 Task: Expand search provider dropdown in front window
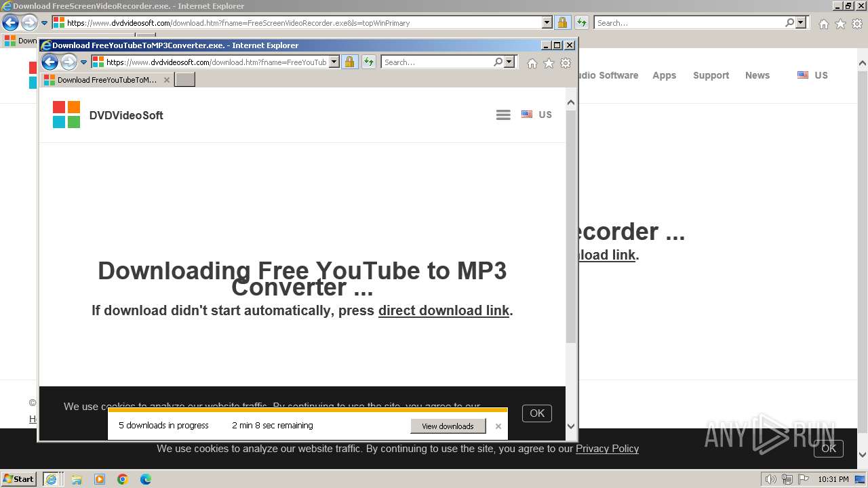click(x=510, y=62)
